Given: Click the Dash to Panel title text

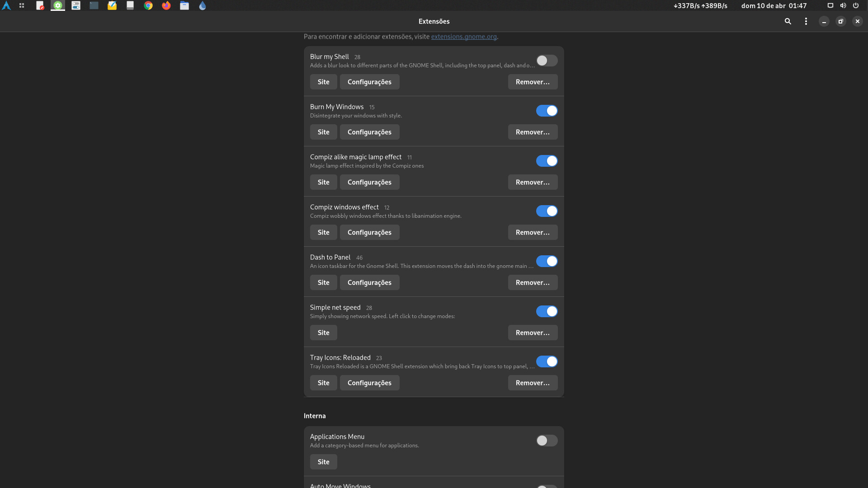Looking at the screenshot, I should (330, 258).
